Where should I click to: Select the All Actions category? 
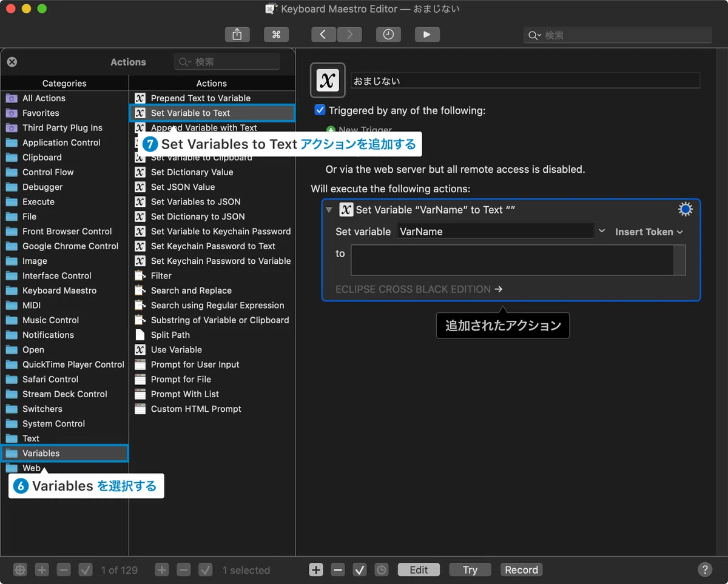pyautogui.click(x=64, y=98)
